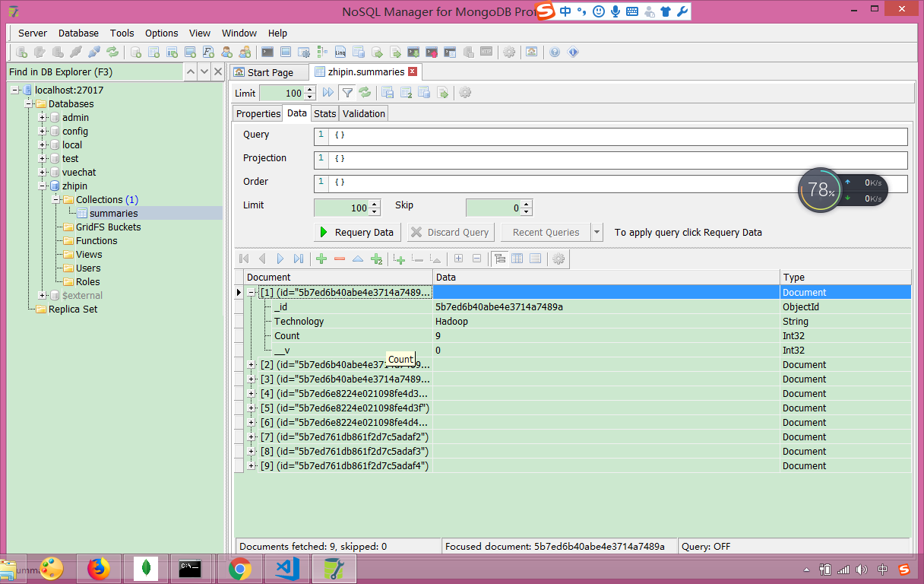Switch to the Validation tab
The height and width of the screenshot is (584, 924).
364,113
